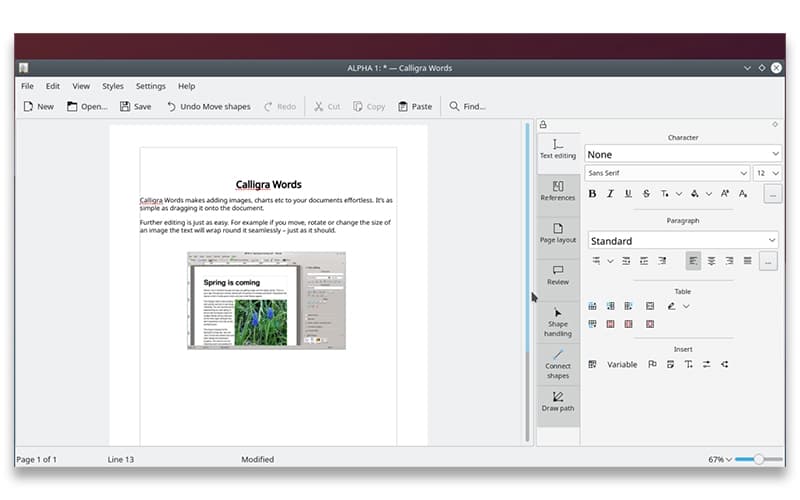
Task: Toggle align left paragraph button
Action: (x=693, y=261)
